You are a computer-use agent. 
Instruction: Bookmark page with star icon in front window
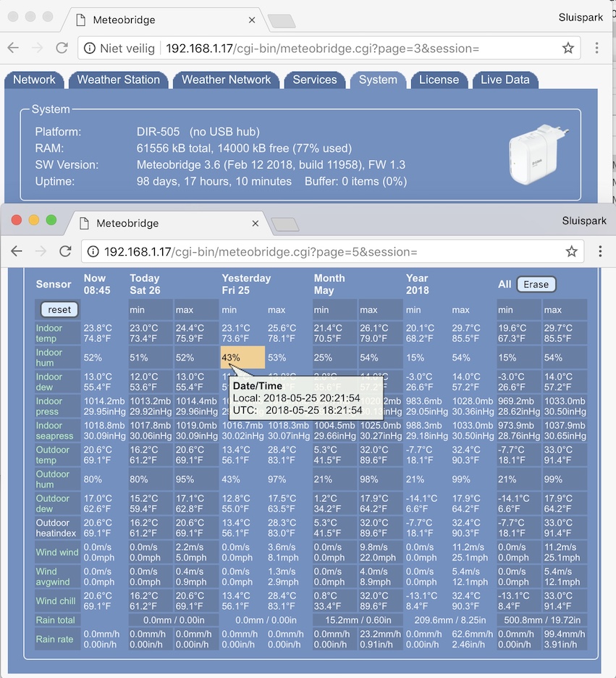pos(571,251)
